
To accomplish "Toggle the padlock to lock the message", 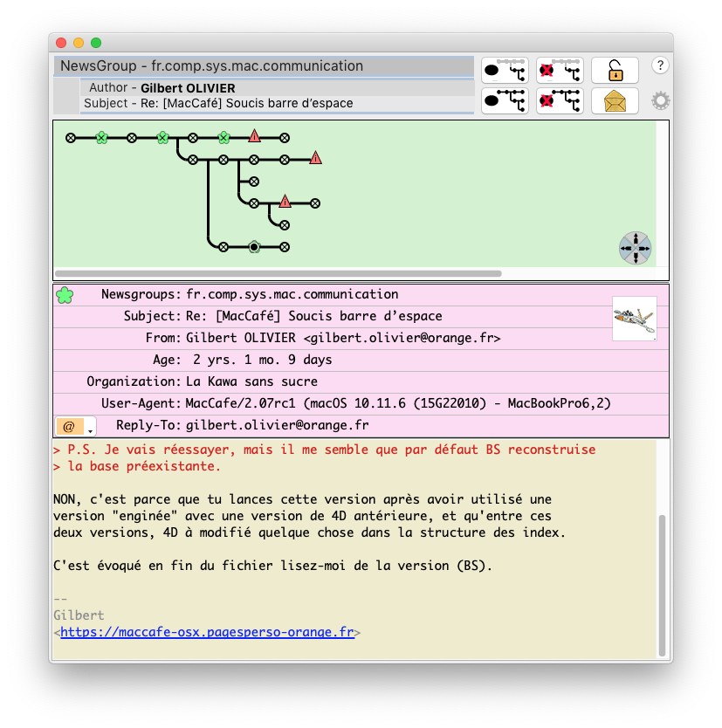I will 614,70.
